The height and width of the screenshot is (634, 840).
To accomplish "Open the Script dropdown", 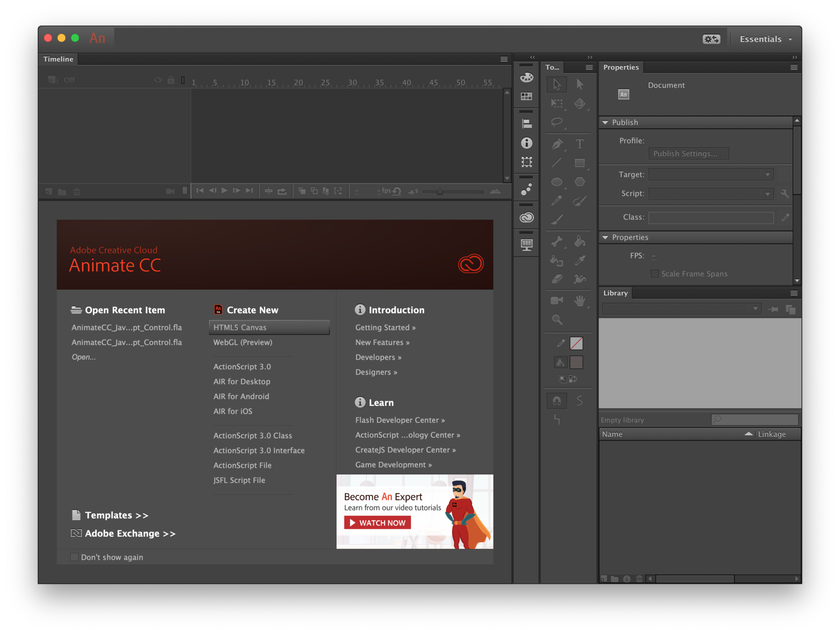I will pos(711,193).
